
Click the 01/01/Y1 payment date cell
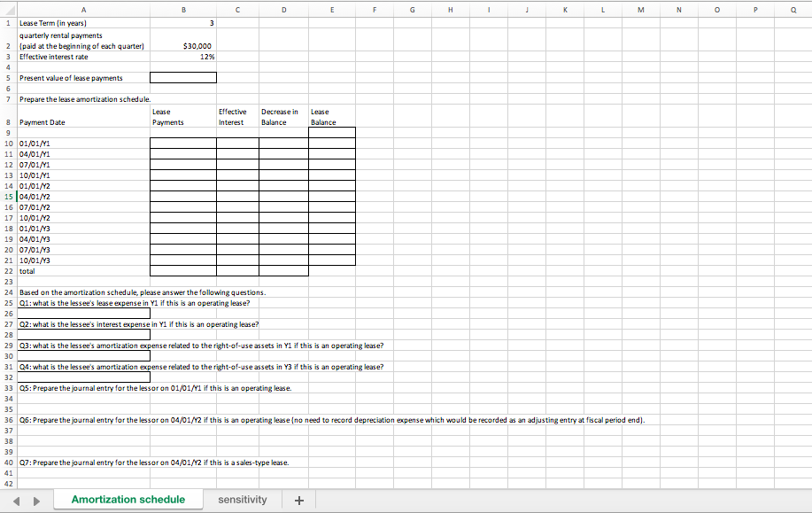[x=84, y=143]
